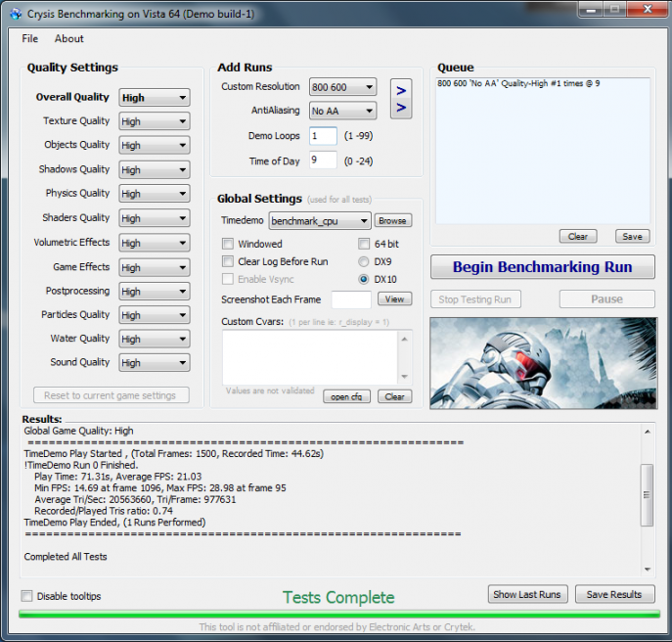672x642 pixels.
Task: Expand the Objects Quality dropdown
Action: pos(155,146)
